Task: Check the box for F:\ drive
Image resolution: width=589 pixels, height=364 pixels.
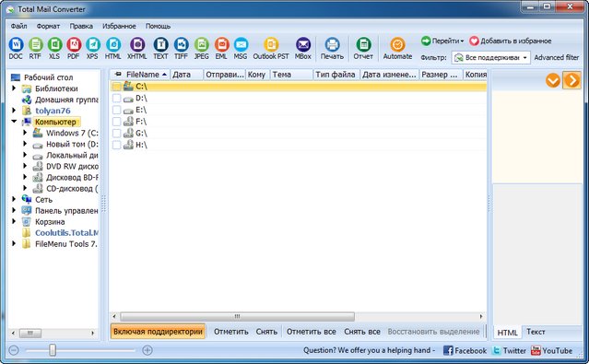Action: point(116,122)
